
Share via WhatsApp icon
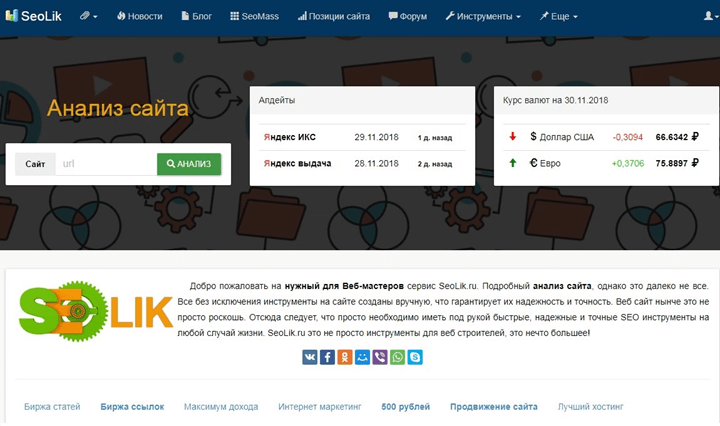click(397, 357)
